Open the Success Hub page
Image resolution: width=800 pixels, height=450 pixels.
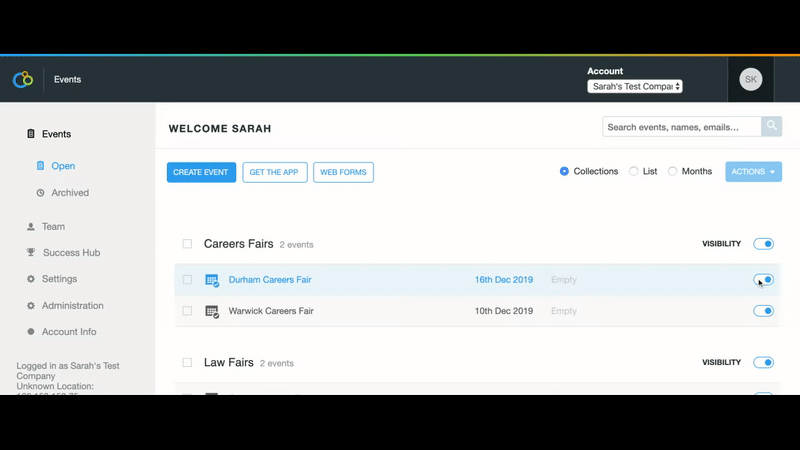(71, 253)
